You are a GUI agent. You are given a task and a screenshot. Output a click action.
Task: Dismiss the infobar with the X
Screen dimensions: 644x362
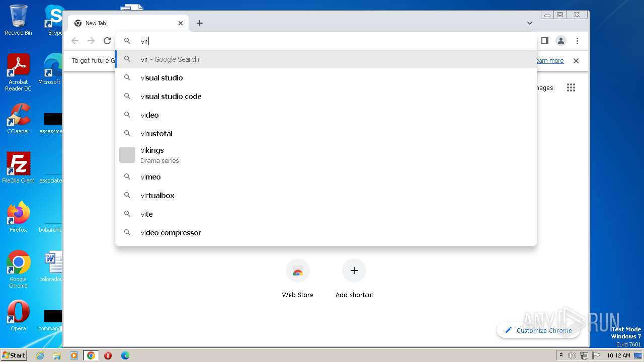coord(576,61)
